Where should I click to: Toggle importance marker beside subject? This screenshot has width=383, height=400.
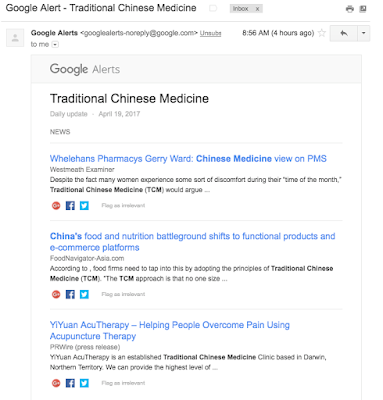pyautogui.click(x=213, y=8)
